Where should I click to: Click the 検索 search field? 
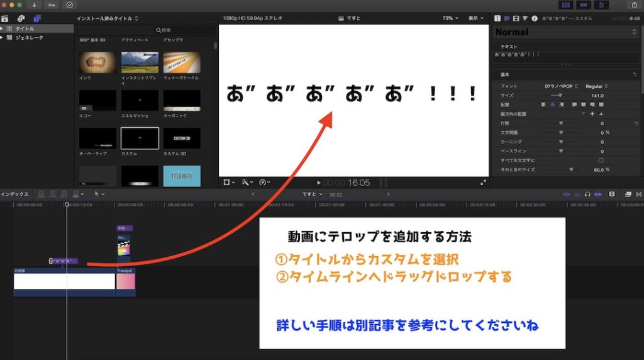pyautogui.click(x=184, y=30)
